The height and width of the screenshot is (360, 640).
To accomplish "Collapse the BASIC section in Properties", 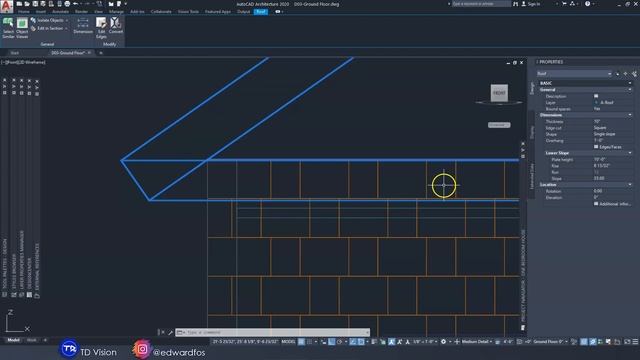I will 630,83.
